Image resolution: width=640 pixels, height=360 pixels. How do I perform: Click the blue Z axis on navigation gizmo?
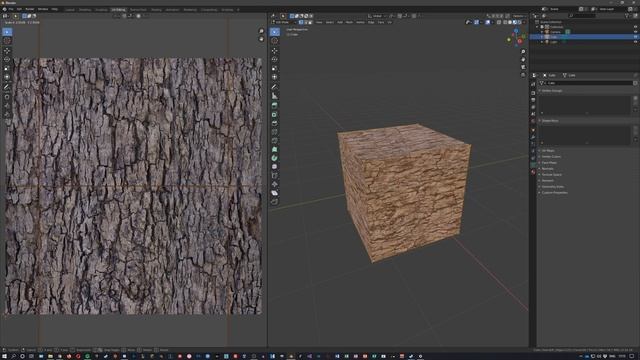[516, 31]
